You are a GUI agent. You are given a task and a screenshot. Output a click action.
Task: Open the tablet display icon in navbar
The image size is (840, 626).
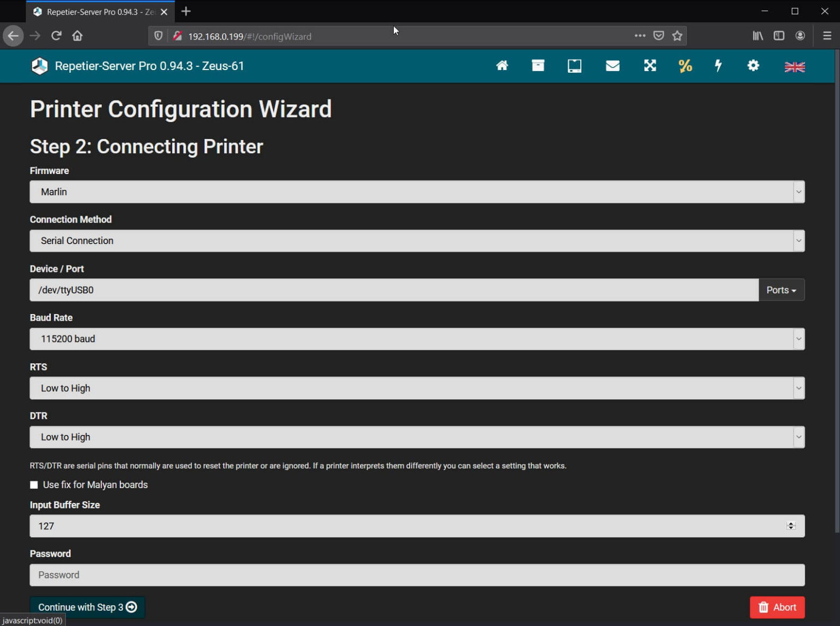tap(574, 66)
